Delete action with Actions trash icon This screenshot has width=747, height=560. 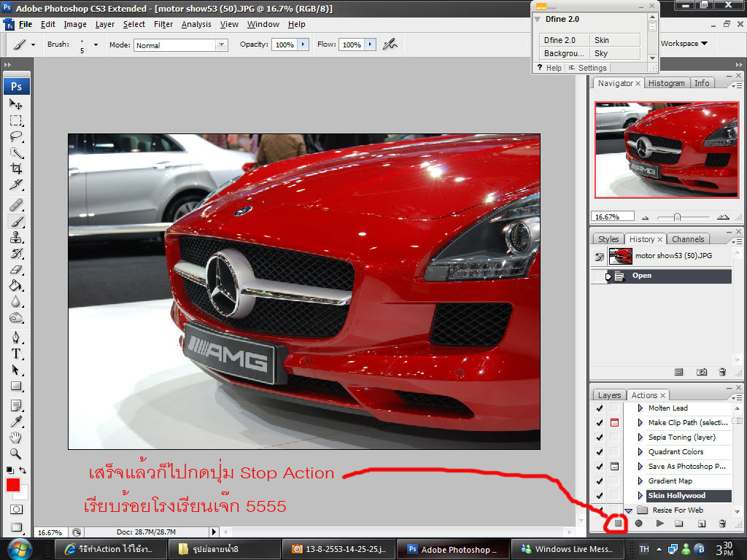pyautogui.click(x=722, y=524)
